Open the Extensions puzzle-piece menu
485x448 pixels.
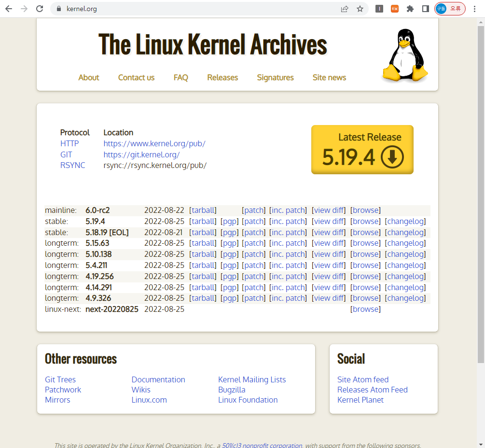tap(410, 9)
